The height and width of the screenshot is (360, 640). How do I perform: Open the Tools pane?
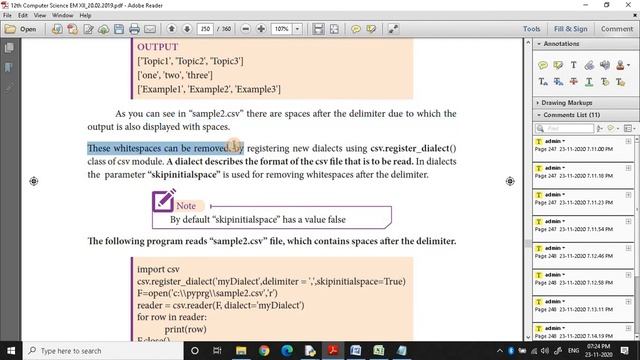pyautogui.click(x=531, y=29)
